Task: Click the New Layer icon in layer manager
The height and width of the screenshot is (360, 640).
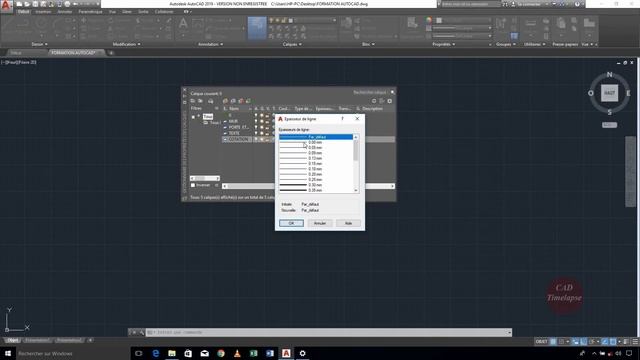Action: (225, 101)
